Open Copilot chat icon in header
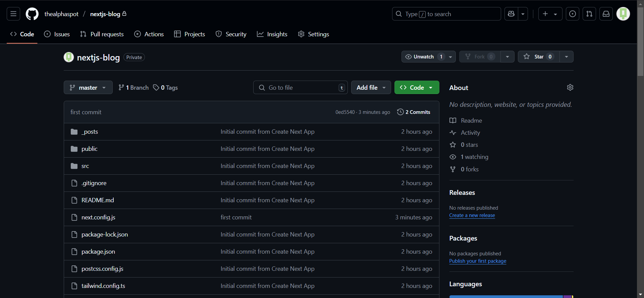Viewport: 644px width, 298px height. coord(511,14)
